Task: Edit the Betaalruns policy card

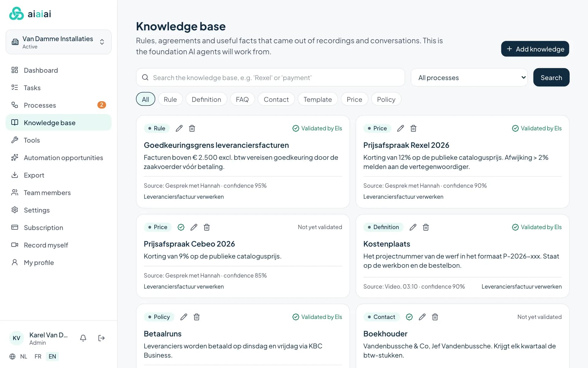Action: click(x=184, y=317)
